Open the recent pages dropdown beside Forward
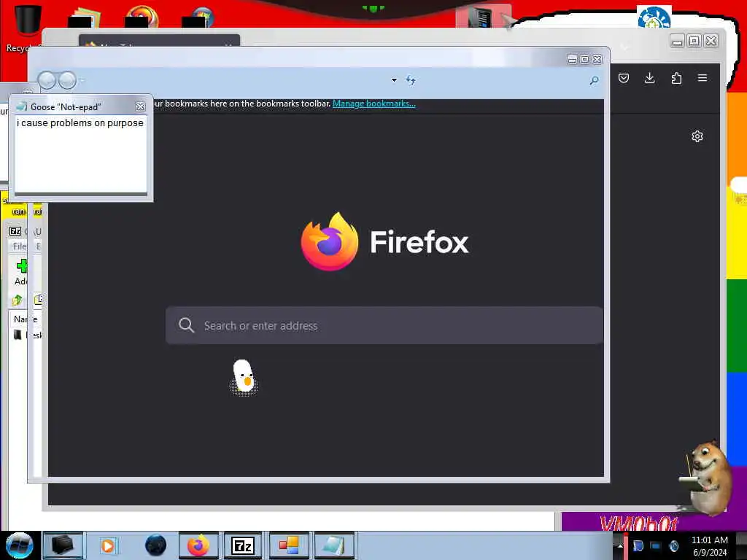 82,80
